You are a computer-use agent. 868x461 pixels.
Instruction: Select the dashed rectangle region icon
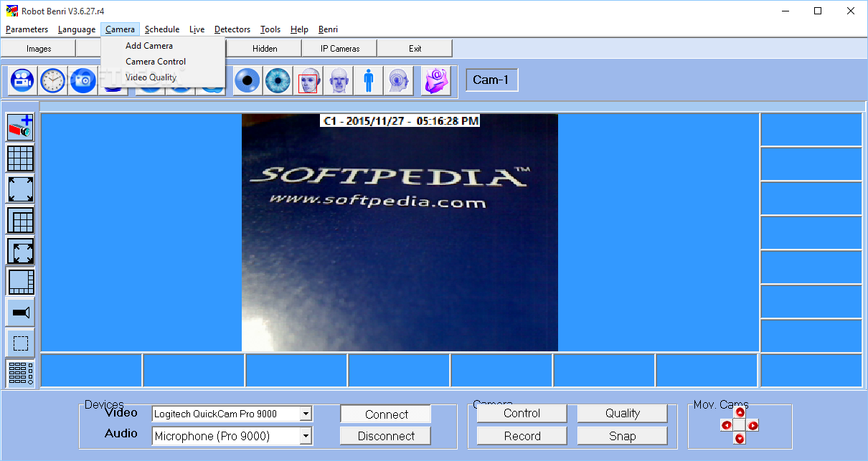(x=21, y=343)
